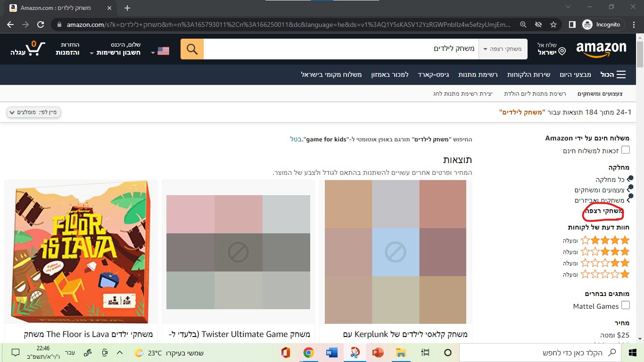Toggle the browser side panel
The image size is (644, 362).
tap(572, 25)
